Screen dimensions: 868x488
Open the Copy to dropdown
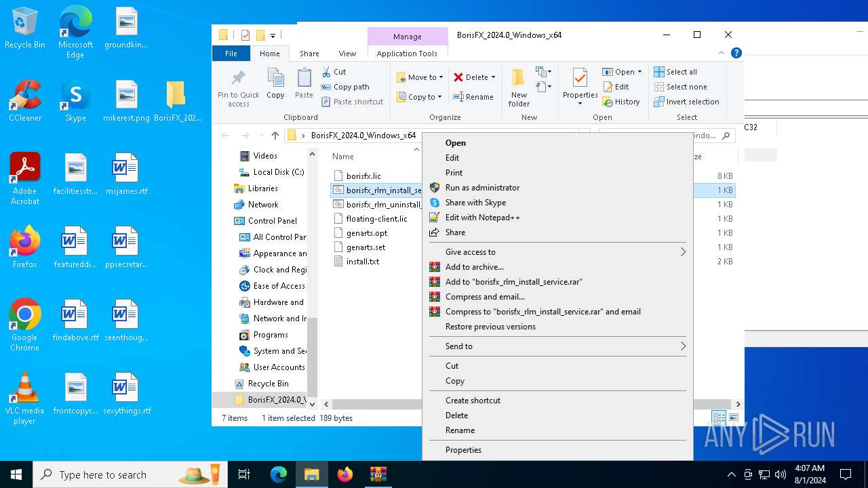(419, 97)
